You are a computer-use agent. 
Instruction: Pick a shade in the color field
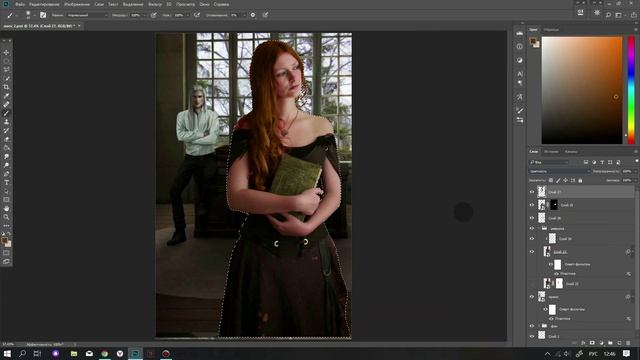coord(582,90)
